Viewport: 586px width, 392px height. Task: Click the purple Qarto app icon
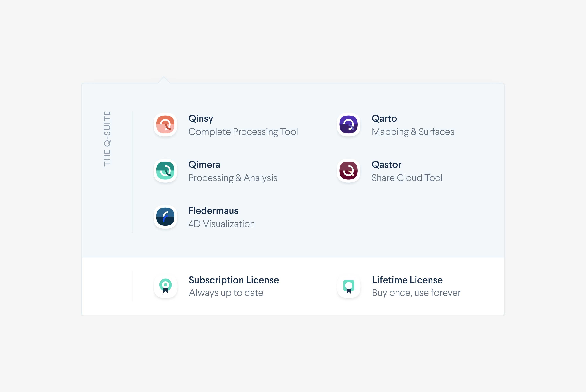[348, 124]
